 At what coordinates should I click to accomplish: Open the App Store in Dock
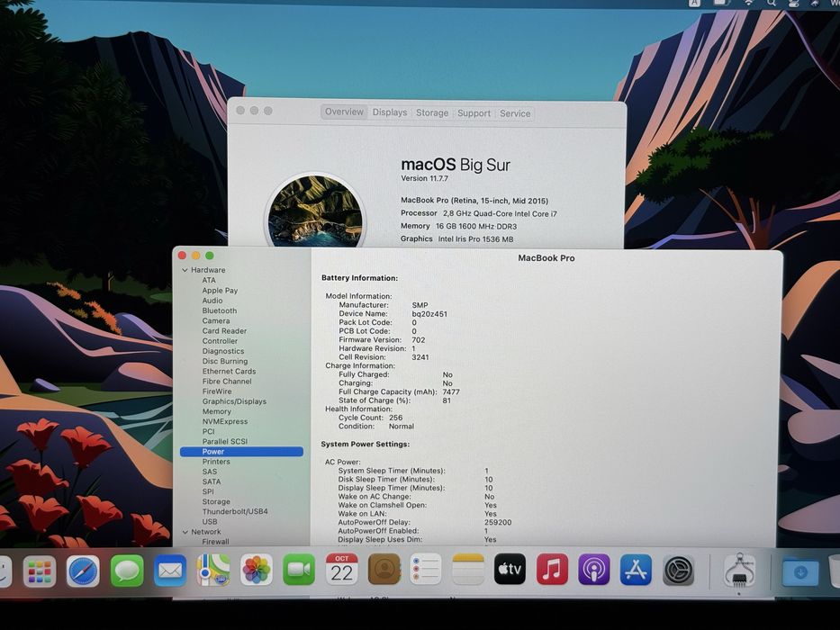click(x=636, y=570)
